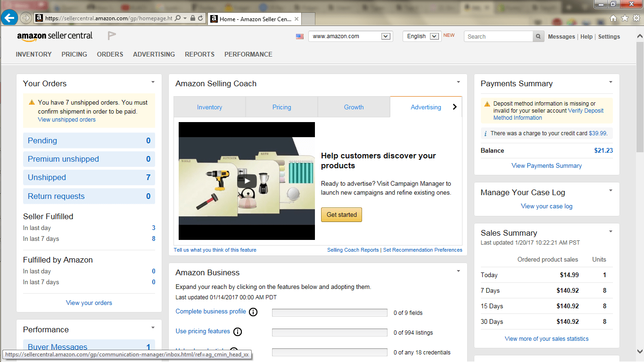Click the warning icon in Your Orders
The width and height of the screenshot is (644, 362).
tap(32, 102)
